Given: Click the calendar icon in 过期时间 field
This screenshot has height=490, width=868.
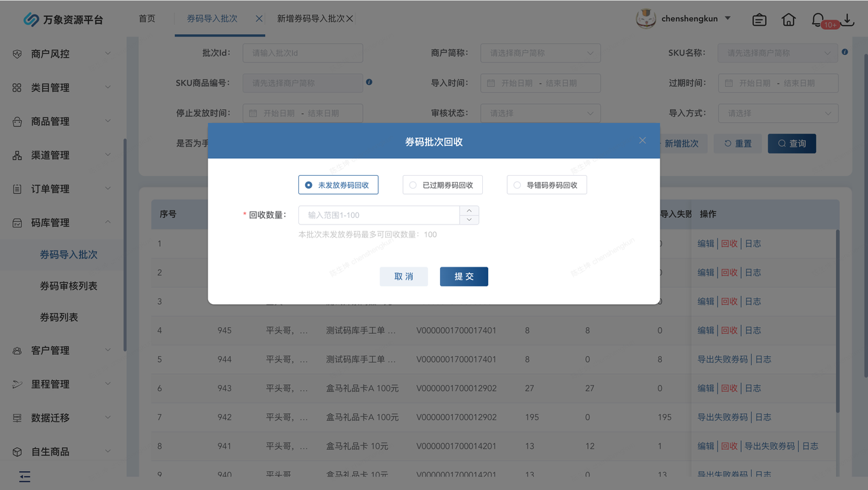Looking at the screenshot, I should click(729, 83).
